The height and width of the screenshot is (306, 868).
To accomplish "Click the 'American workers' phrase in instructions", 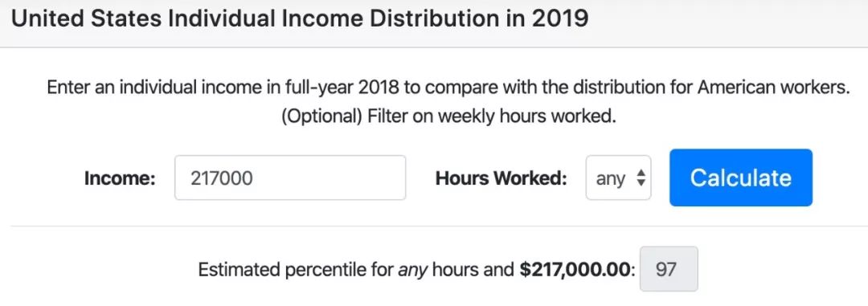I will (x=773, y=88).
